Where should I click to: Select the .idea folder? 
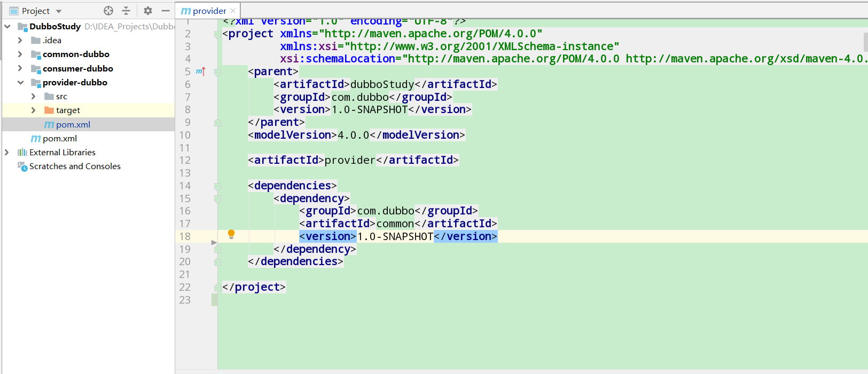[x=52, y=40]
